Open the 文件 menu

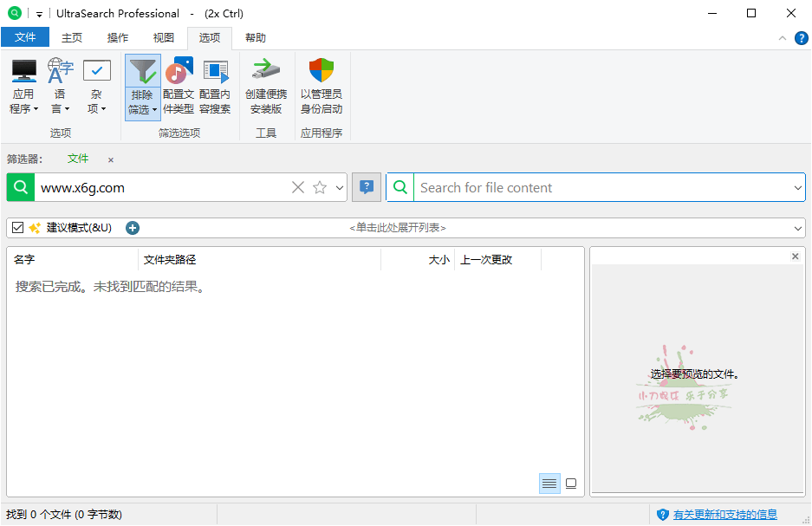coord(26,37)
